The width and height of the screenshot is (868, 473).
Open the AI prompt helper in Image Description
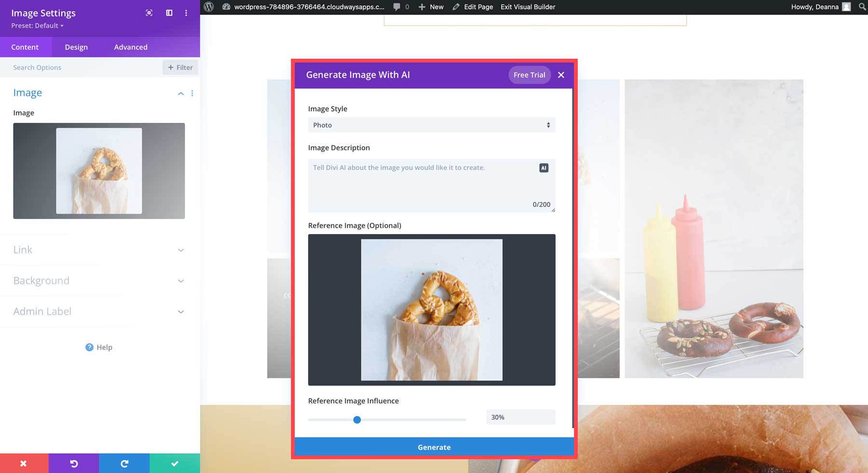[543, 167]
